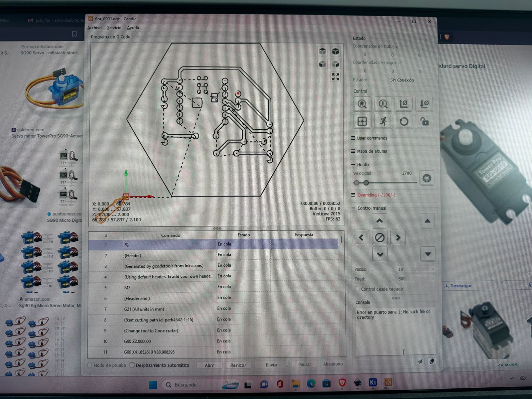This screenshot has height=399, width=532.
Task: Open the Brave browser on the taskbar
Action: [x=342, y=383]
